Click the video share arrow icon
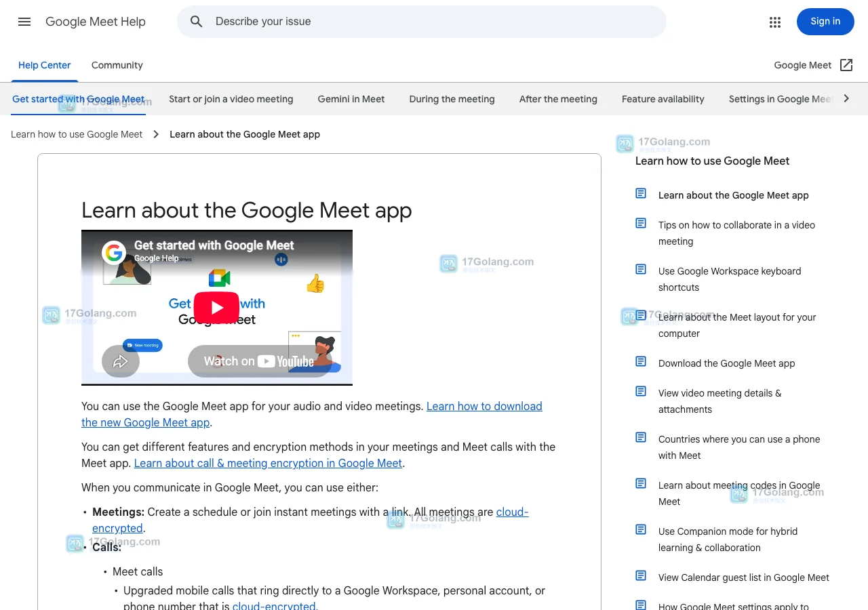Image resolution: width=868 pixels, height=610 pixels. point(121,361)
